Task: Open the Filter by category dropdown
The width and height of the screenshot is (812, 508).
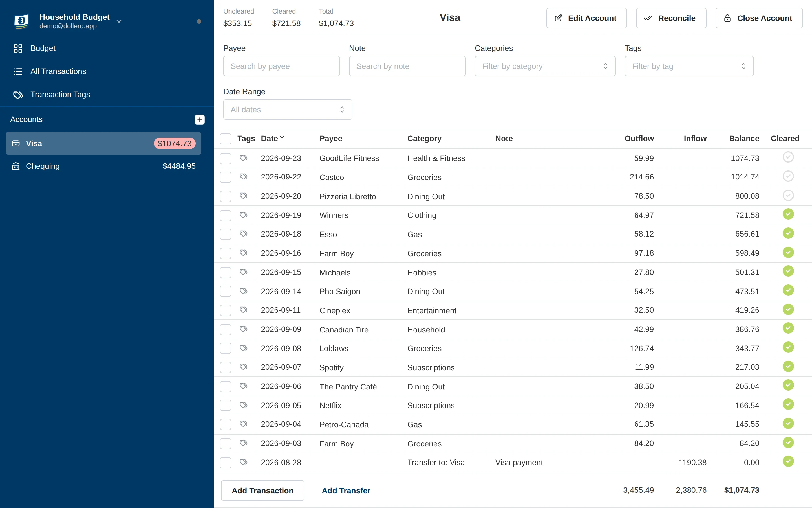Action: coord(545,66)
